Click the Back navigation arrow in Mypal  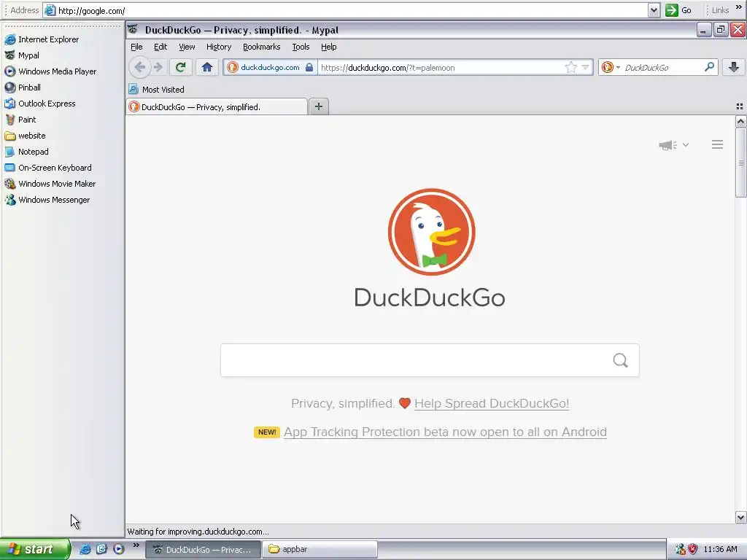(139, 67)
